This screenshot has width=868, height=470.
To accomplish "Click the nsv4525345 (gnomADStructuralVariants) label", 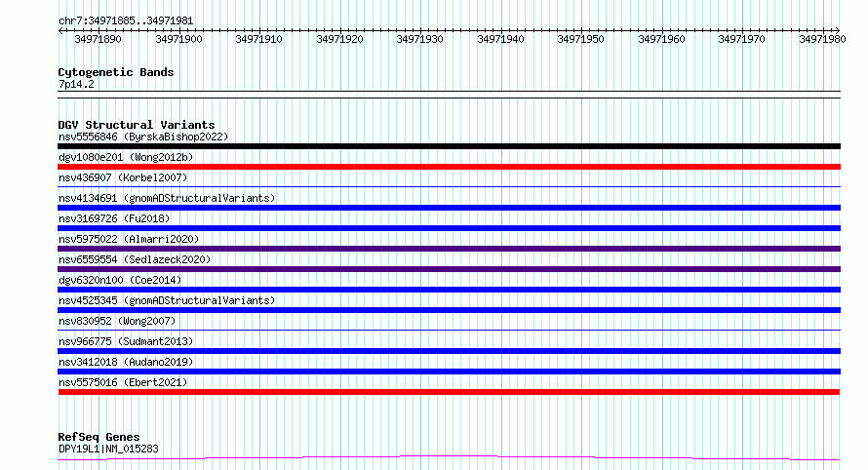I will tap(167, 300).
